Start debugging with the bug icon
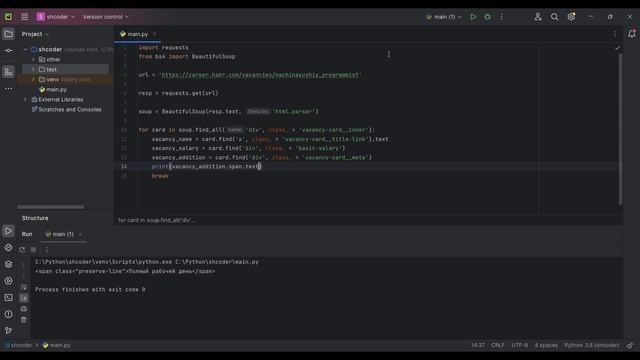The width and height of the screenshot is (640, 360). (487, 17)
